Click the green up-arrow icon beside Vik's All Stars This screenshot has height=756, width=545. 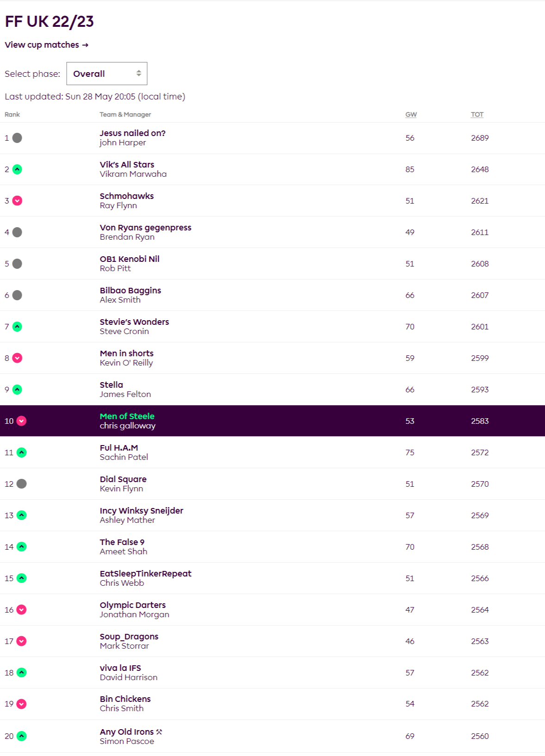pos(17,169)
